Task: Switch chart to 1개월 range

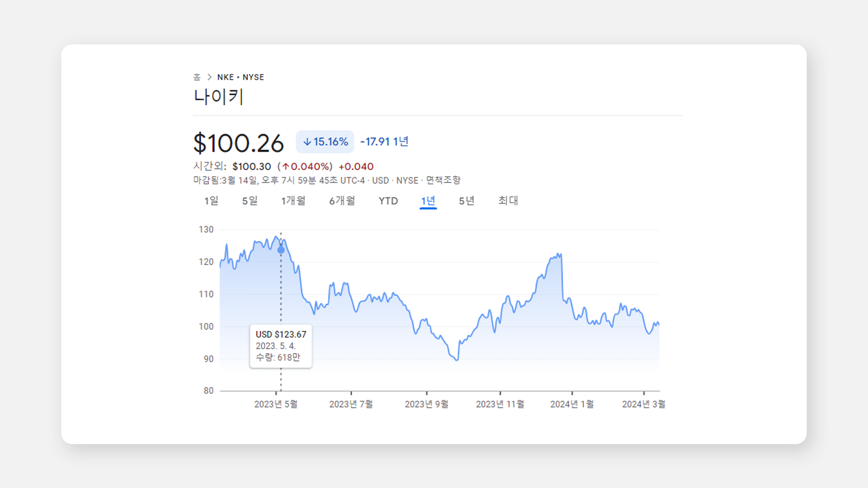Action: click(x=293, y=201)
